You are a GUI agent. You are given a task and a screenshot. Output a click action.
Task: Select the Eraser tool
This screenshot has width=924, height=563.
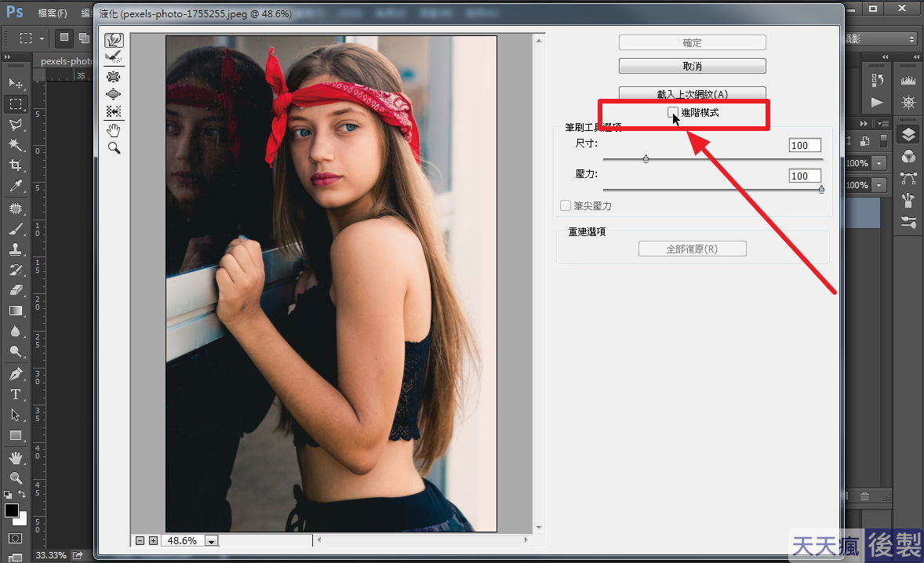(16, 290)
